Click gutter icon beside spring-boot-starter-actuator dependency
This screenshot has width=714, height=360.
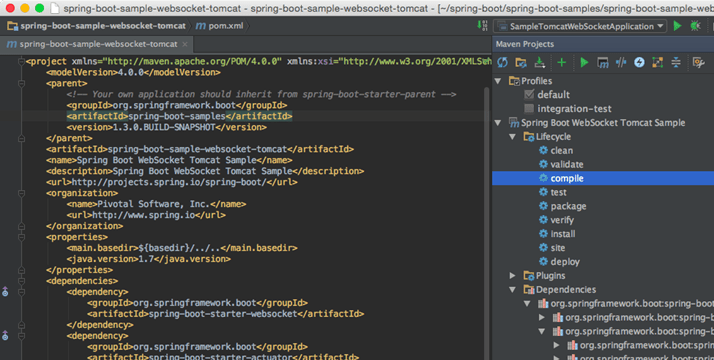click(5, 335)
